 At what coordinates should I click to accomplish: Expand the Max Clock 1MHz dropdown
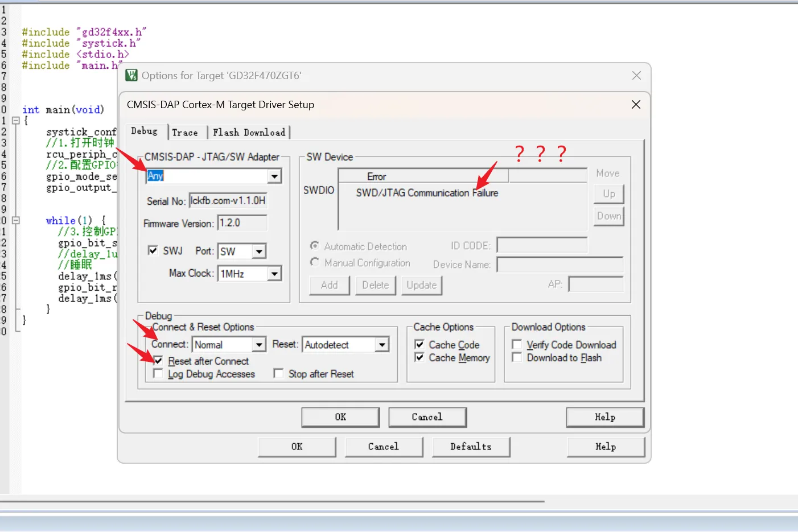274,274
